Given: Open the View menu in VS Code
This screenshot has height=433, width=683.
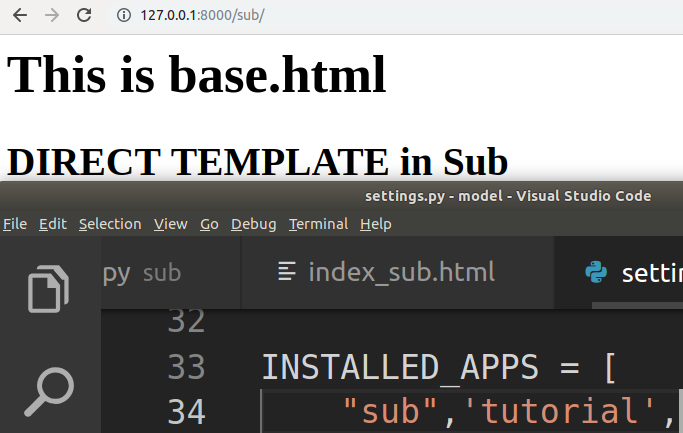Looking at the screenshot, I should click(x=171, y=224).
